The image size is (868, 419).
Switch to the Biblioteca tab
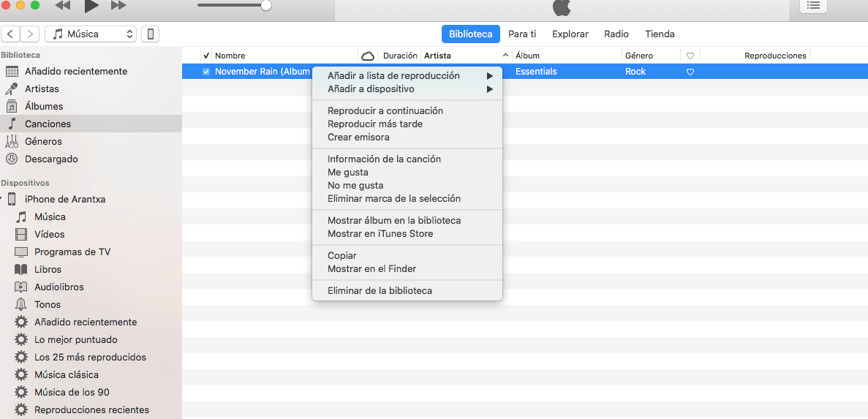click(x=470, y=34)
